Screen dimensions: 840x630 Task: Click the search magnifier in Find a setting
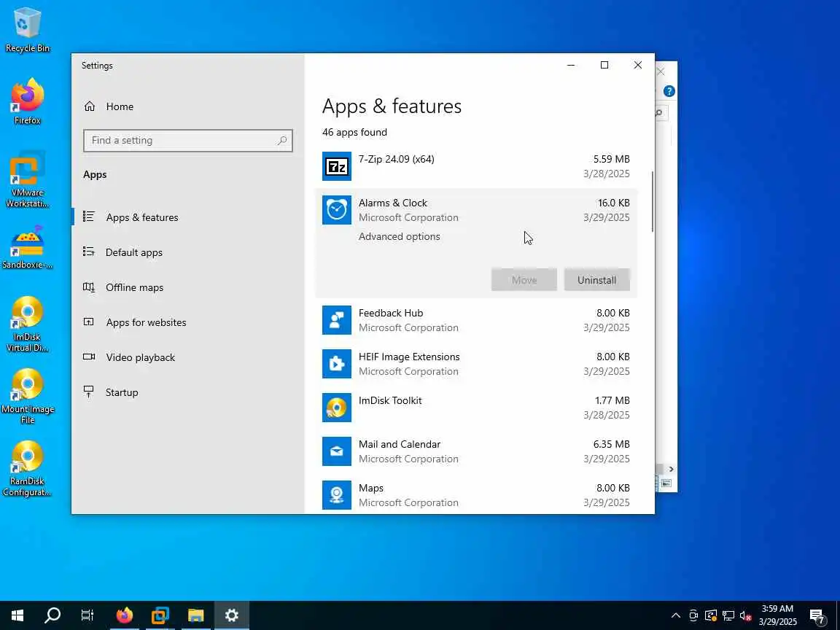[282, 140]
